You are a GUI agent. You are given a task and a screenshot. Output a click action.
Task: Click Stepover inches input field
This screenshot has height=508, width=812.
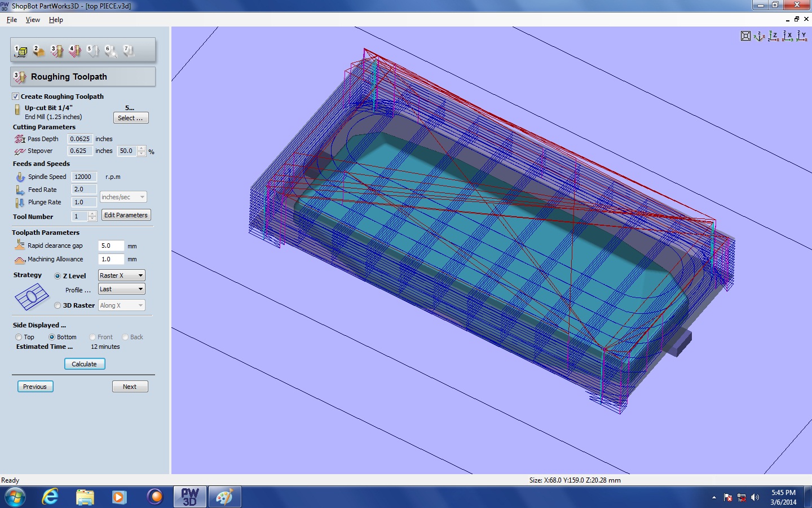[x=80, y=151]
